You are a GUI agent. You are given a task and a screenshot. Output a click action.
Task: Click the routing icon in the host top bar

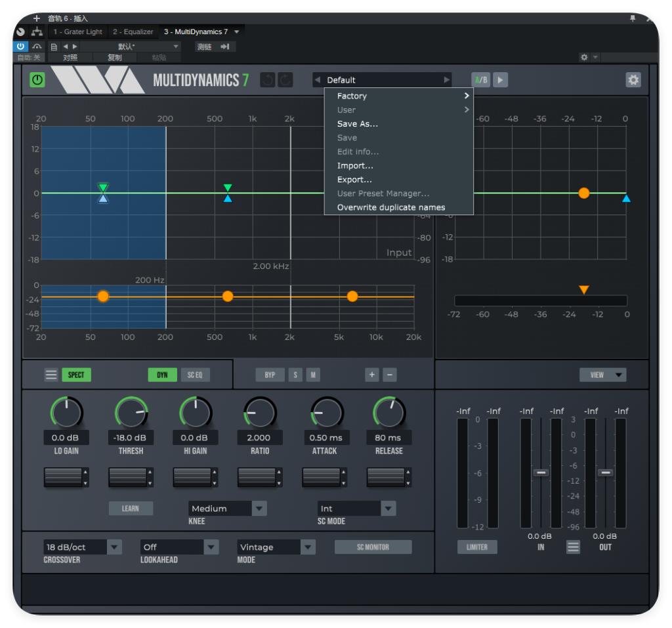[x=37, y=31]
